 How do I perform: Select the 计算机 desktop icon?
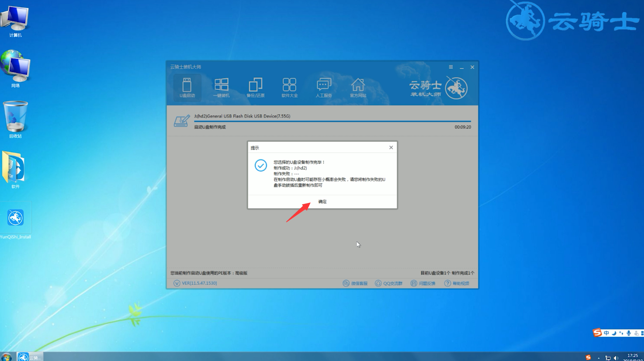(15, 22)
